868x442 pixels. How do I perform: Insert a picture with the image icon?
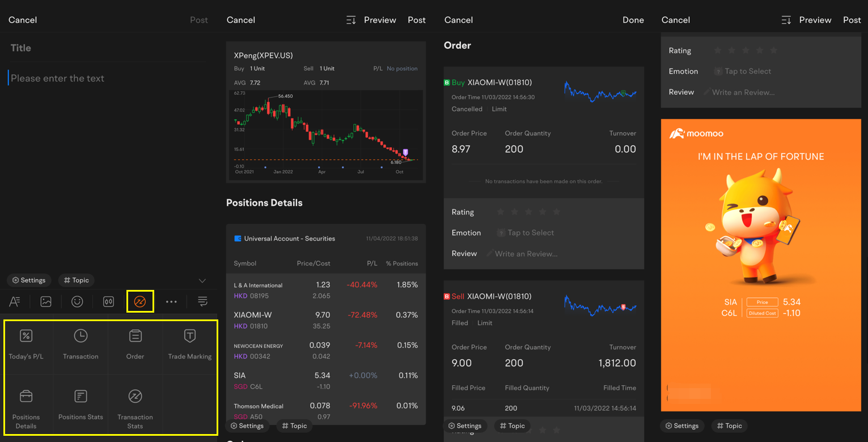[46, 302]
